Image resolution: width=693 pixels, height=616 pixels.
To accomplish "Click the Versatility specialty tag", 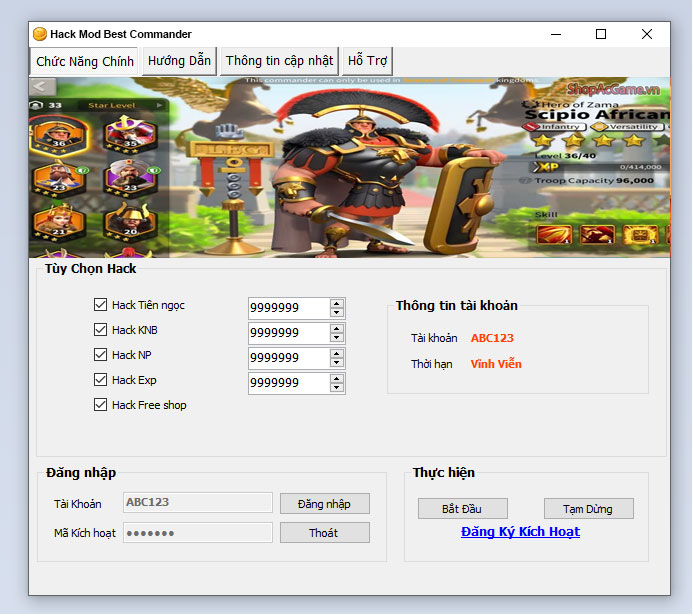I will (x=627, y=127).
